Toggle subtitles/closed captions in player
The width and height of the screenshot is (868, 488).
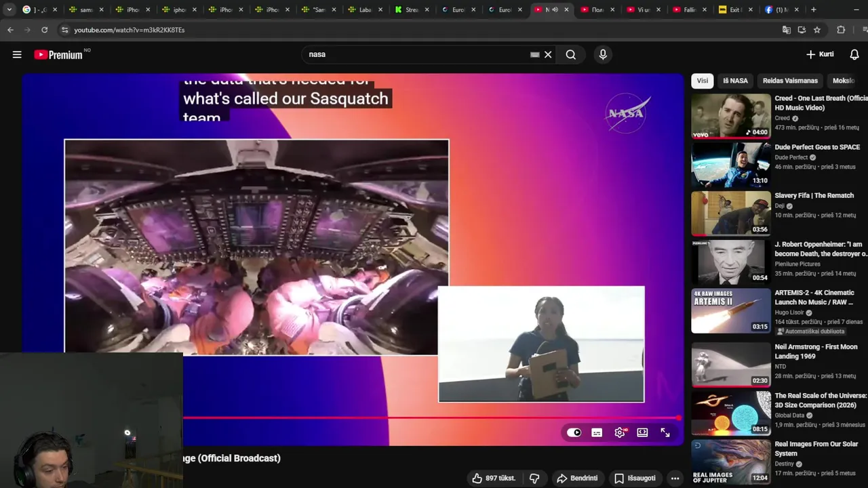tap(597, 432)
